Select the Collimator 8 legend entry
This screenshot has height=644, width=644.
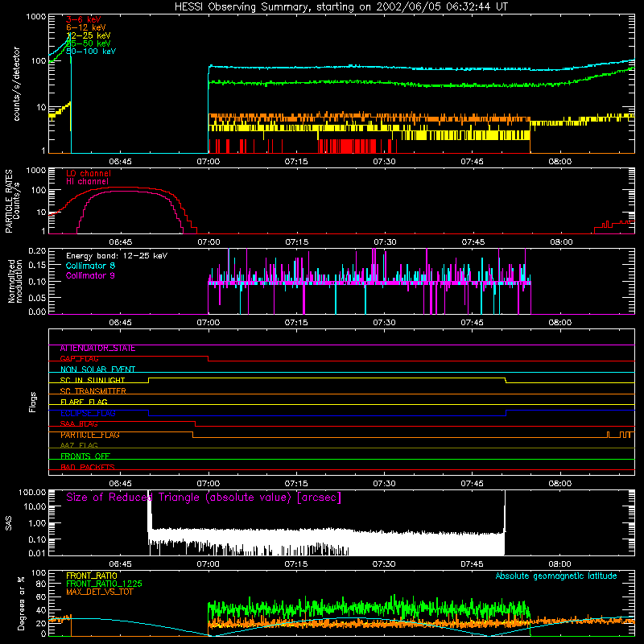coord(90,266)
